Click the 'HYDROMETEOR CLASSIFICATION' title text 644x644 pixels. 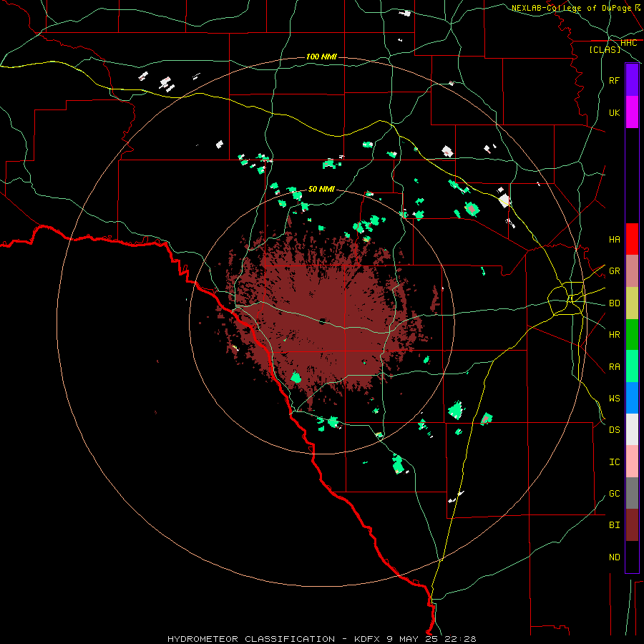coord(251,639)
